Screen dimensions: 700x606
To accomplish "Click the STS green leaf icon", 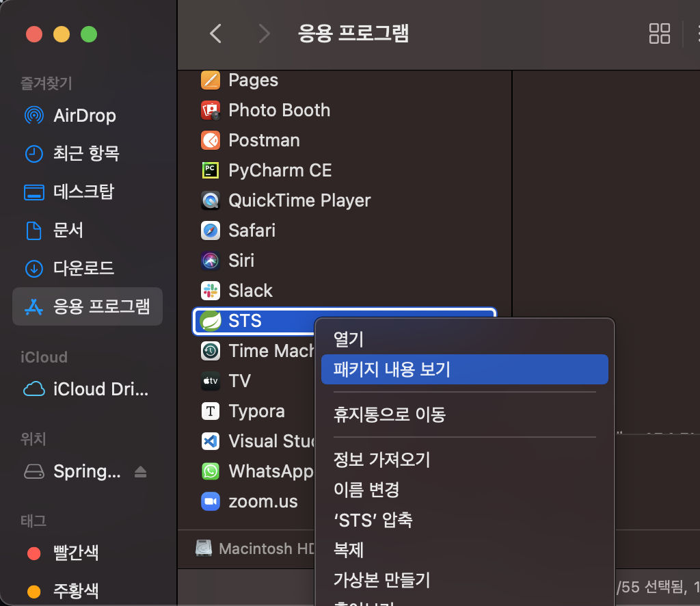I will pyautogui.click(x=211, y=321).
